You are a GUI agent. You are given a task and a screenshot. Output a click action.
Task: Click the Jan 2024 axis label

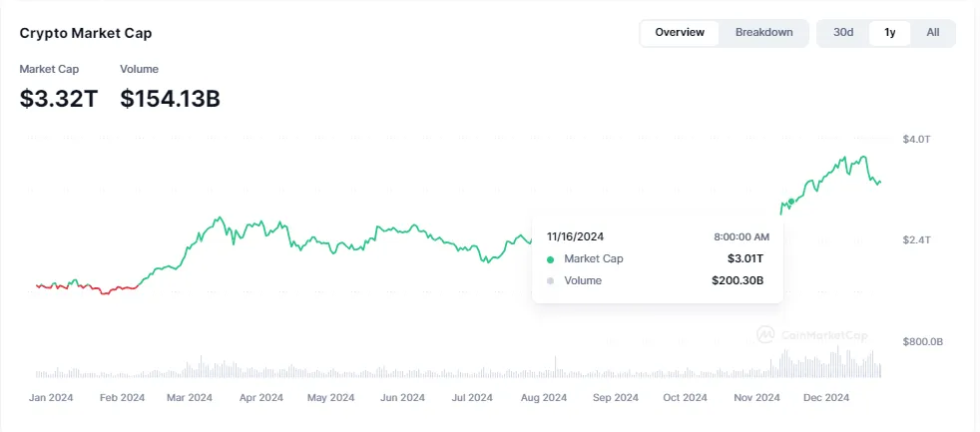(x=53, y=397)
